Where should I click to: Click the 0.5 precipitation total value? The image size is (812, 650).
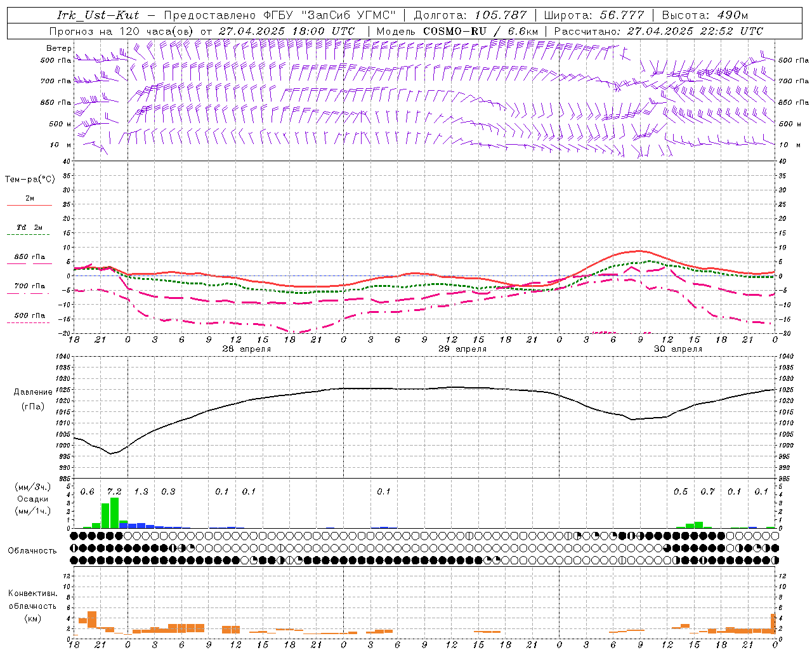(681, 492)
